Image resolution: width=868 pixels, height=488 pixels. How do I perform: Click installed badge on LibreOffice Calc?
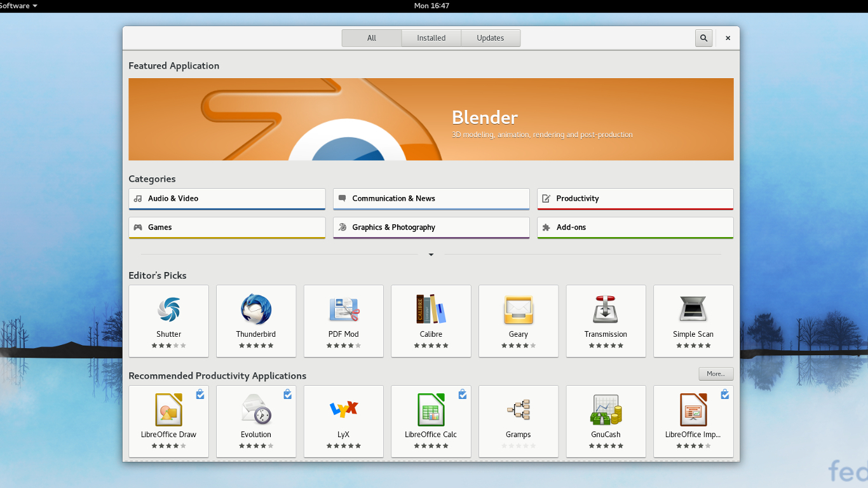pyautogui.click(x=463, y=394)
